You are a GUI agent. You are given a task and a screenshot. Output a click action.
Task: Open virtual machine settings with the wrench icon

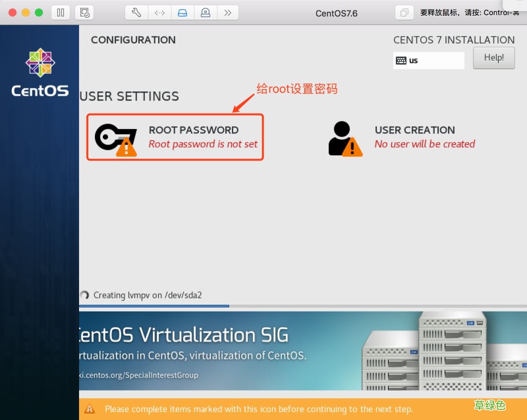coord(136,12)
